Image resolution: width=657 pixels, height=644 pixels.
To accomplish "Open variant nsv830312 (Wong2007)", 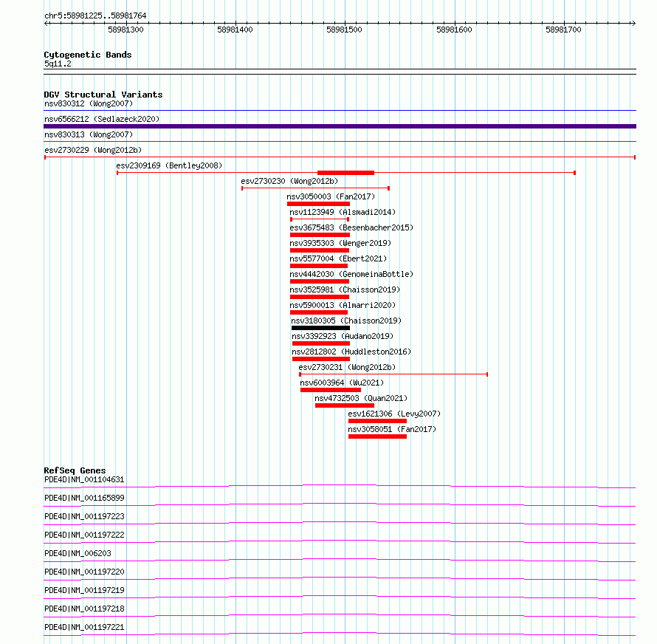I will point(89,103).
